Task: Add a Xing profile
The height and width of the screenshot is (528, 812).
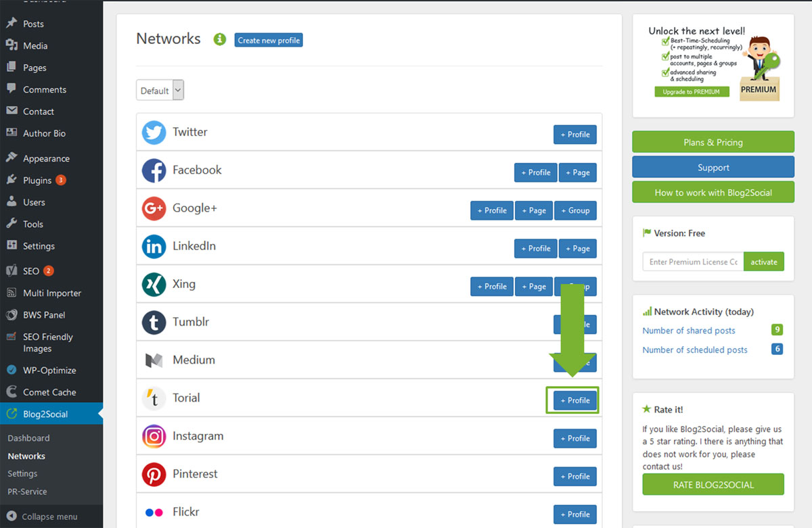Action: 492,287
